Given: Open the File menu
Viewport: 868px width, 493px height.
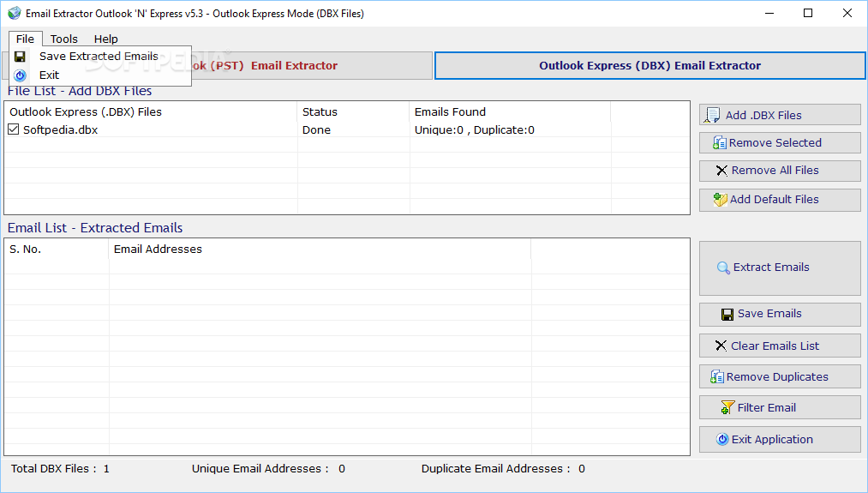Looking at the screenshot, I should point(25,39).
